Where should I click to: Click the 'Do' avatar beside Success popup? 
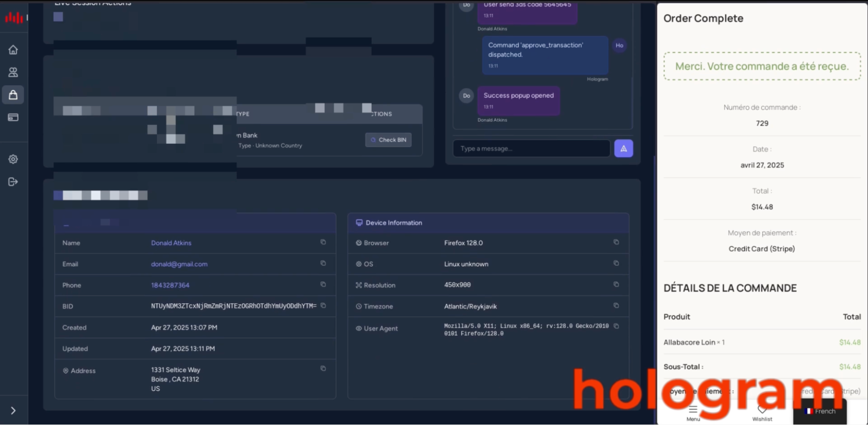pyautogui.click(x=466, y=96)
